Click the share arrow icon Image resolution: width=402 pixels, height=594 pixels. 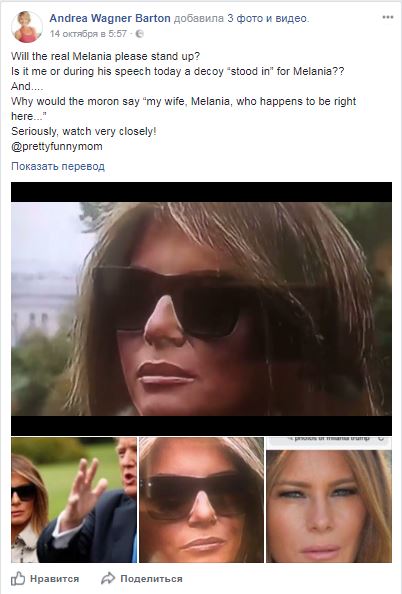tap(108, 578)
